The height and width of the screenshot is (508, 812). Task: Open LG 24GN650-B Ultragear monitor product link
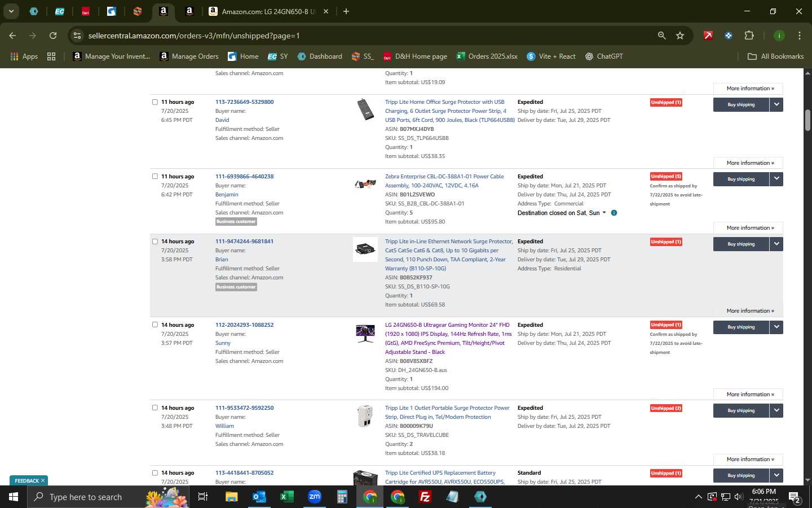coord(448,338)
